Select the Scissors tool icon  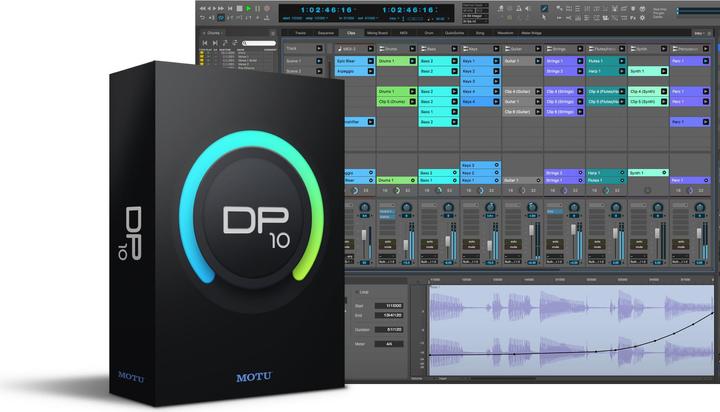(x=568, y=17)
